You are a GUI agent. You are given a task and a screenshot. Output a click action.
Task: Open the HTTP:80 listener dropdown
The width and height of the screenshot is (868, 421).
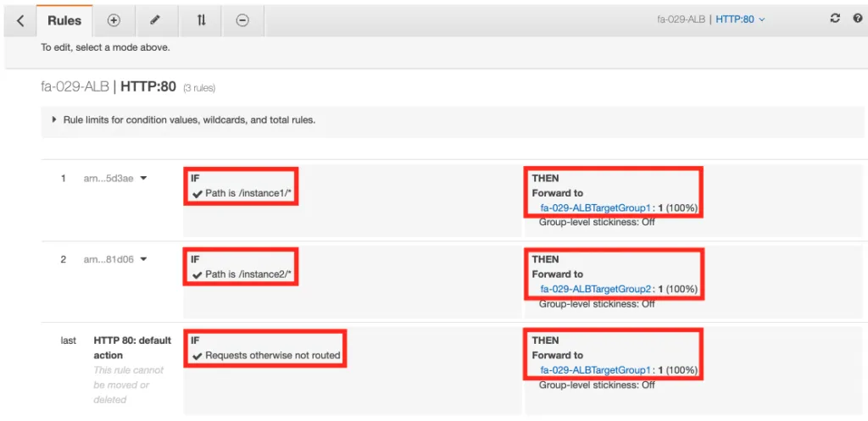pyautogui.click(x=740, y=19)
